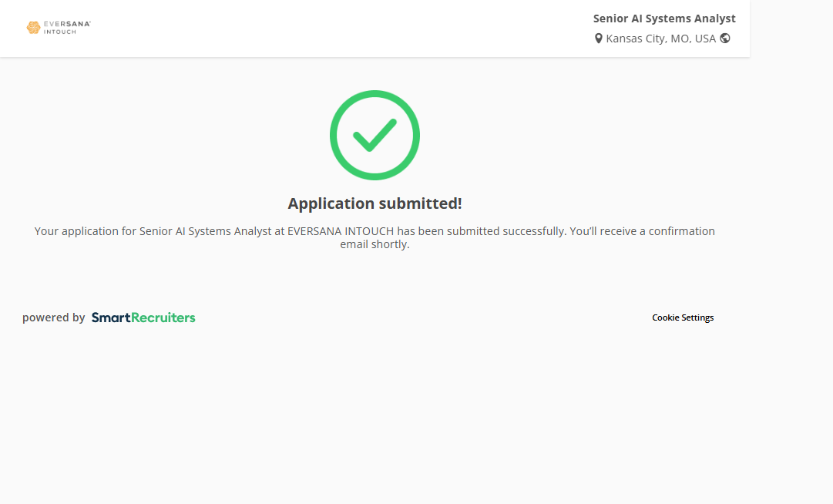
Task: Click the EVERSANA wordmark in header logo
Action: click(67, 24)
